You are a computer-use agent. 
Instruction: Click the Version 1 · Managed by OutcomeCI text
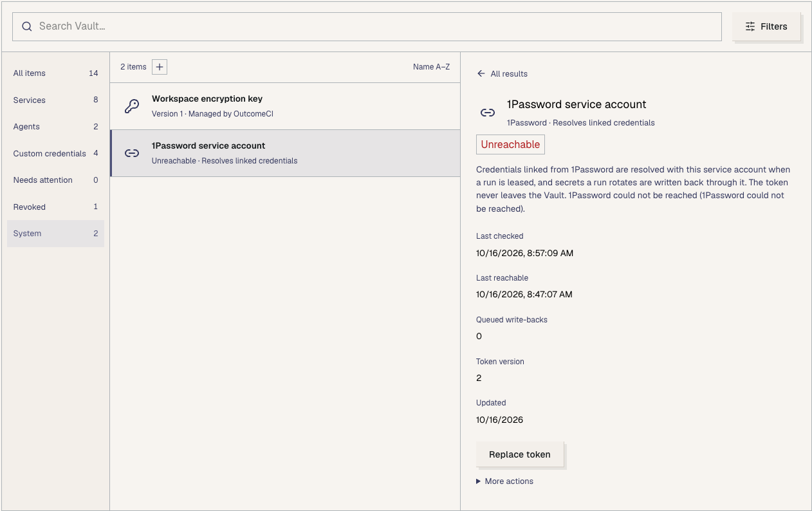(x=212, y=114)
